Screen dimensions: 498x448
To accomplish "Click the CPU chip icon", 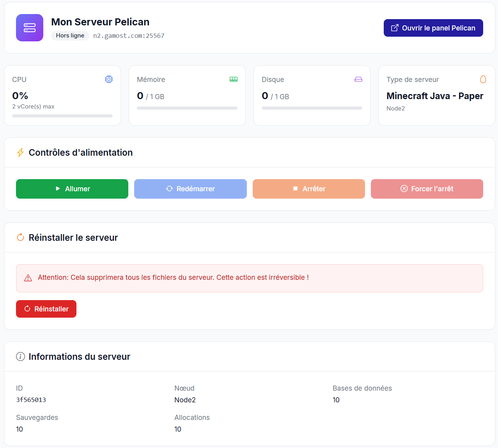I will point(109,79).
